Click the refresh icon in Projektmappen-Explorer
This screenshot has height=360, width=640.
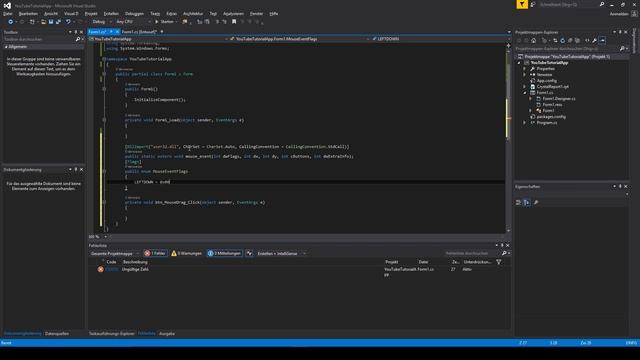coord(562,40)
